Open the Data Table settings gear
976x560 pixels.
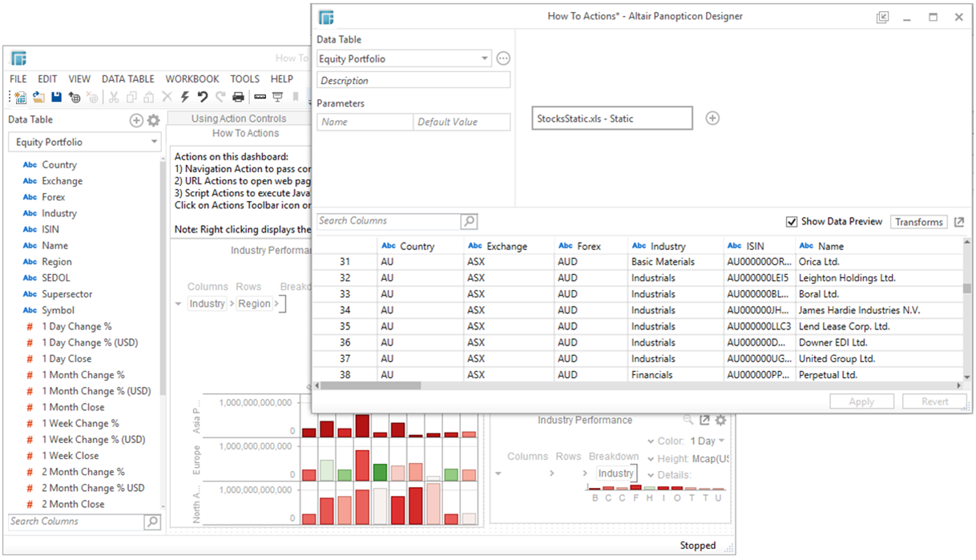[154, 119]
